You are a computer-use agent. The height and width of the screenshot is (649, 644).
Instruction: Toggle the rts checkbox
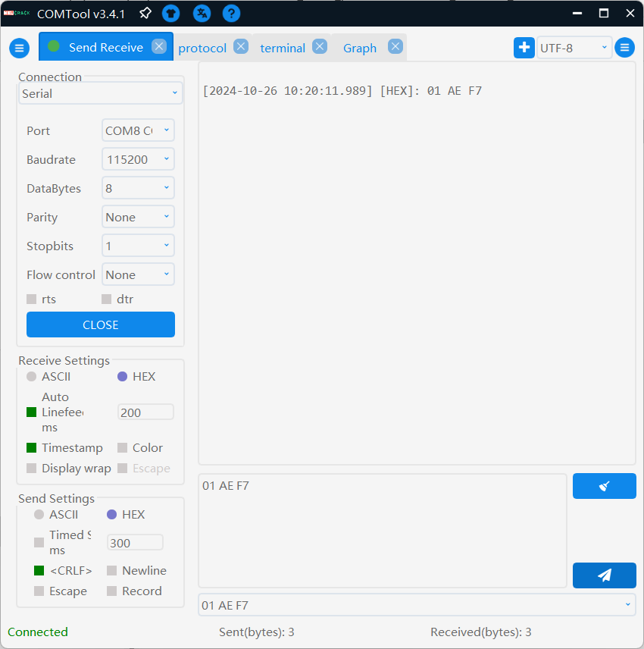31,299
